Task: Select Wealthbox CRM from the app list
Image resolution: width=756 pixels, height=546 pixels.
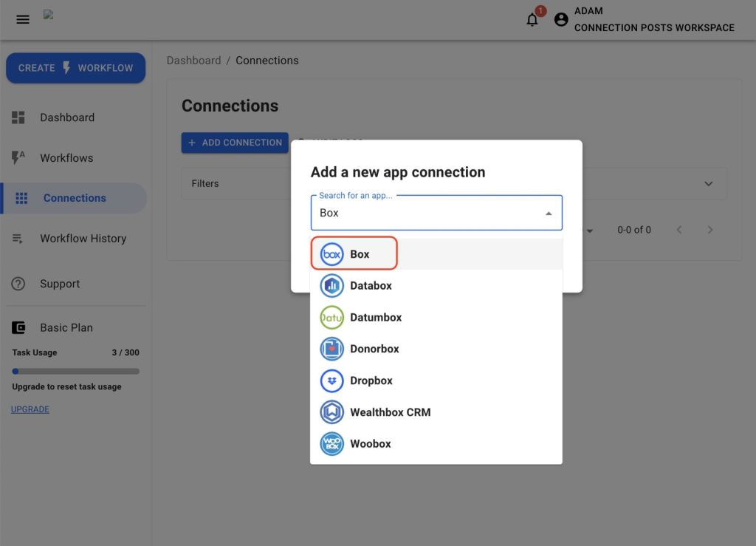Action: pyautogui.click(x=436, y=412)
